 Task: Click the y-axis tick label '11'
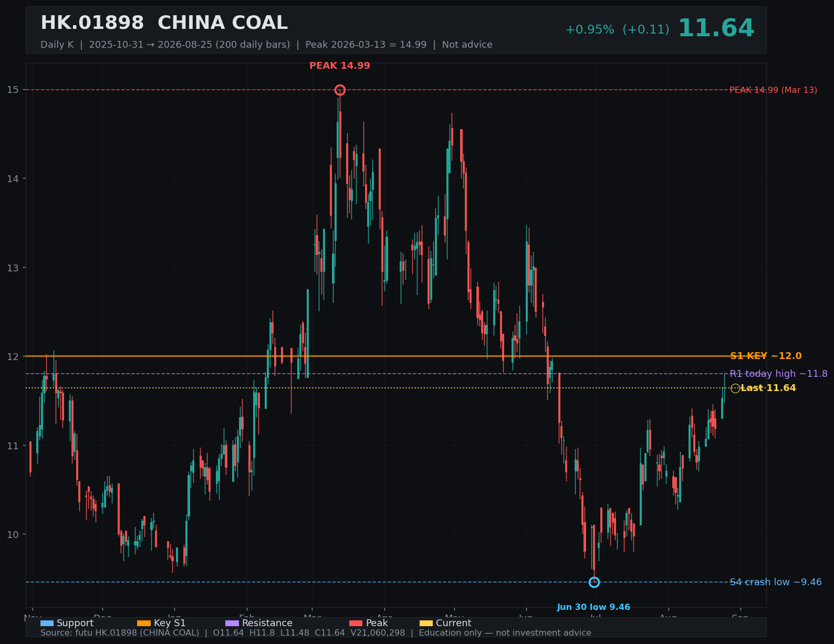(13, 446)
